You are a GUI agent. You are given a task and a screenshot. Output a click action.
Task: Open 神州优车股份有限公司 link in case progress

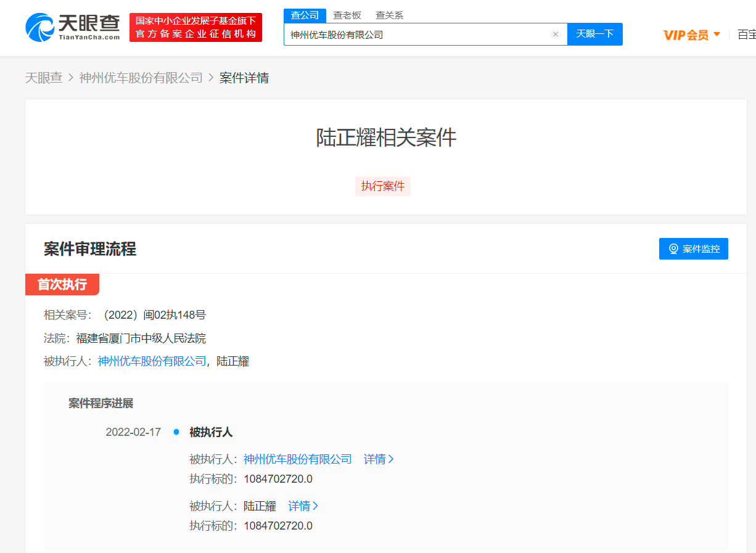click(297, 459)
